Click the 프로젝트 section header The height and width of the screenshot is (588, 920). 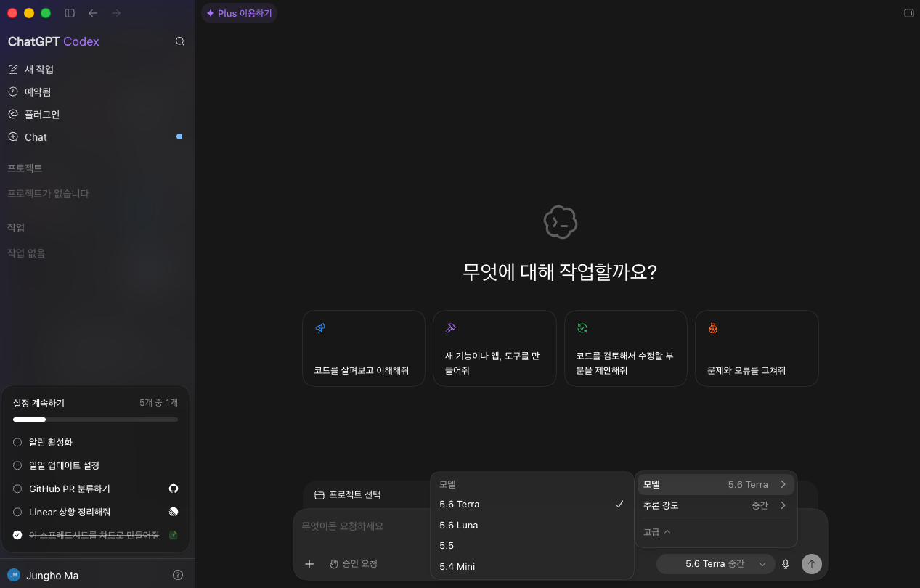(25, 168)
